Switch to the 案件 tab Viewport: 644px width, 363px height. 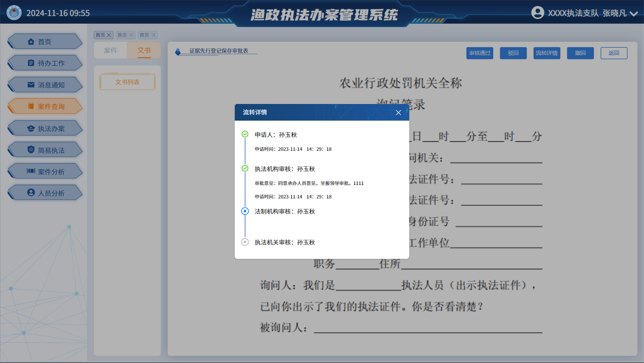[110, 51]
